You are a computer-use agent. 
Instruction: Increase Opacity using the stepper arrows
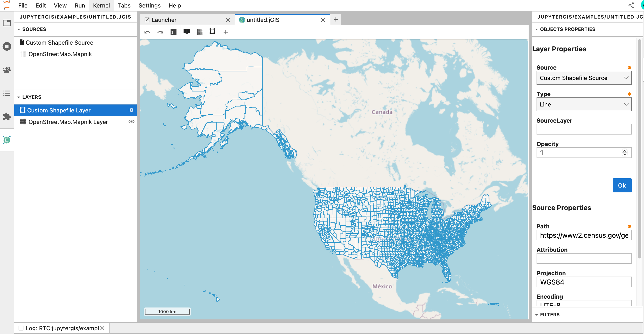pos(624,151)
